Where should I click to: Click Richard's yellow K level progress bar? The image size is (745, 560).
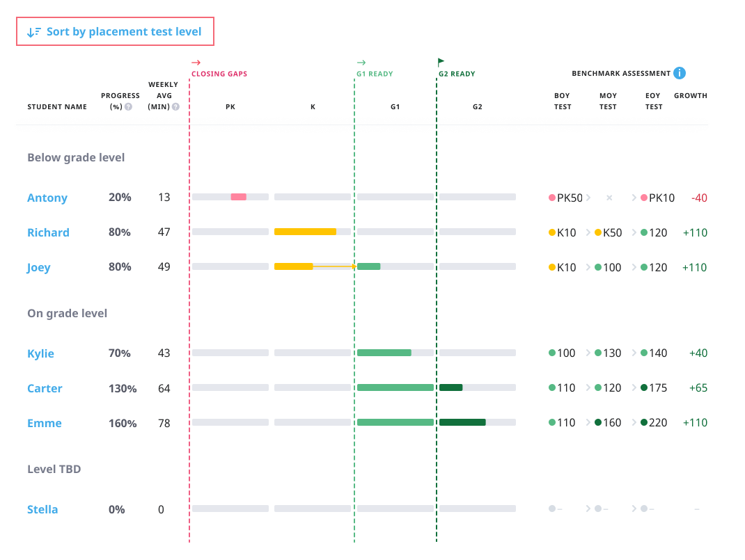tap(305, 232)
